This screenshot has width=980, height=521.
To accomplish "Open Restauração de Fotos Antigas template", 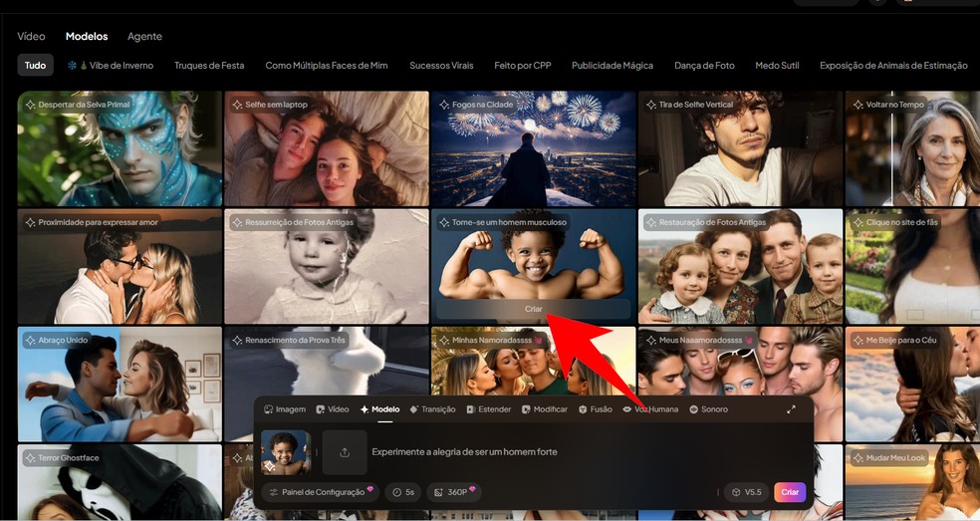I will (741, 266).
